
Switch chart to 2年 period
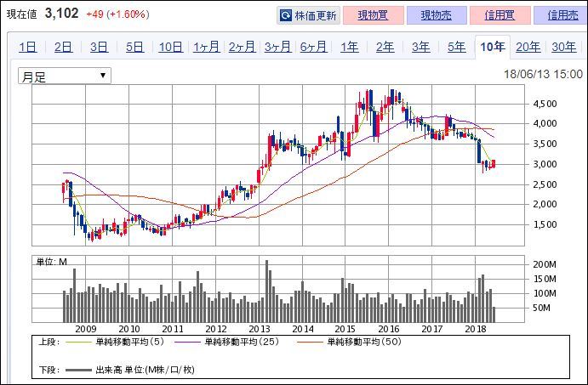385,48
